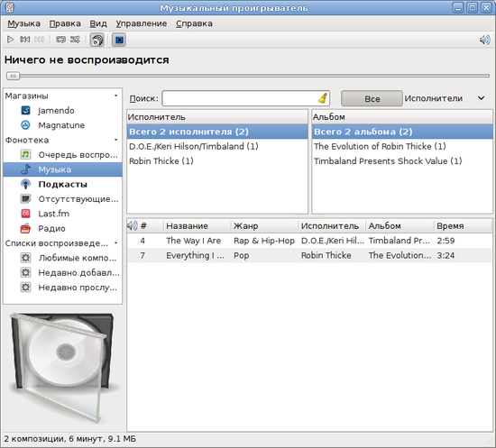
Task: Click Rap & Hip-Hop genre cell
Action: click(x=264, y=241)
